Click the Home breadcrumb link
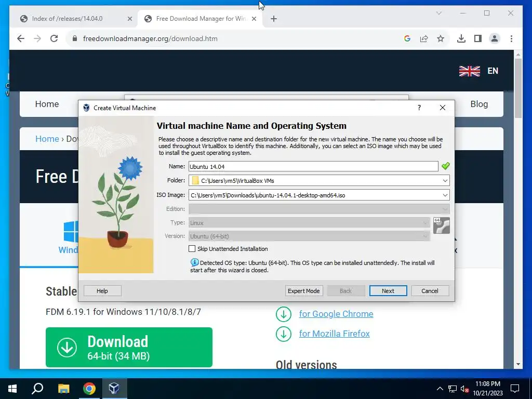The height and width of the screenshot is (399, 532). pyautogui.click(x=47, y=139)
